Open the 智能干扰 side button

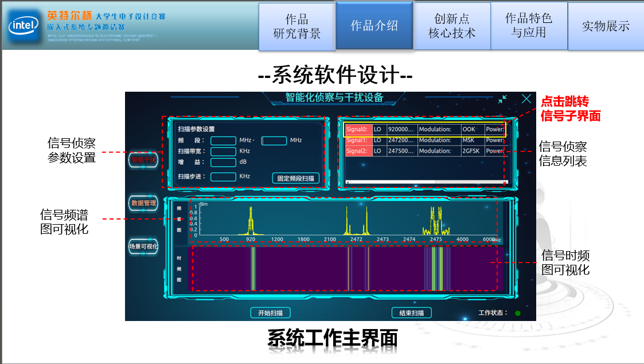coord(143,159)
